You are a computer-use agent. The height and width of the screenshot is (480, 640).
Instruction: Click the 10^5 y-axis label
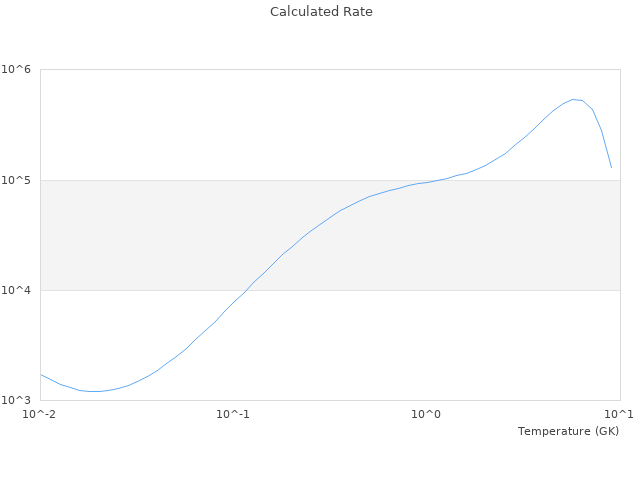[x=16, y=180]
